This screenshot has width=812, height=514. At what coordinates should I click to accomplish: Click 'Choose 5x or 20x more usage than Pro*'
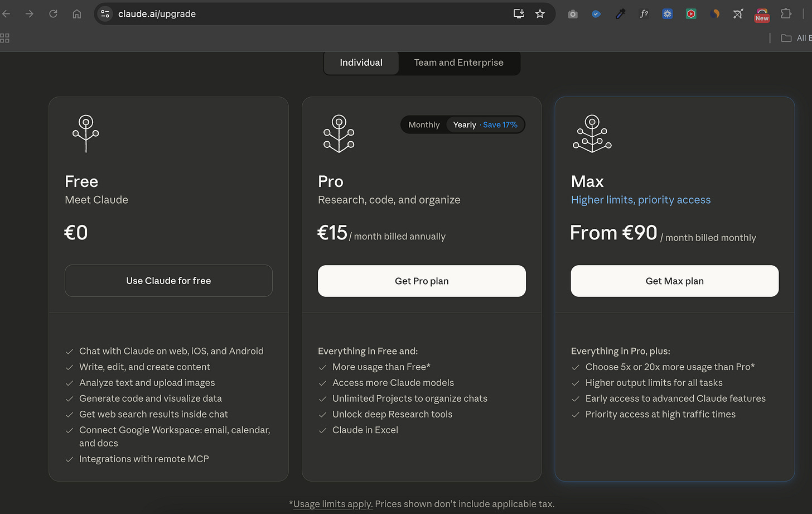pyautogui.click(x=670, y=367)
